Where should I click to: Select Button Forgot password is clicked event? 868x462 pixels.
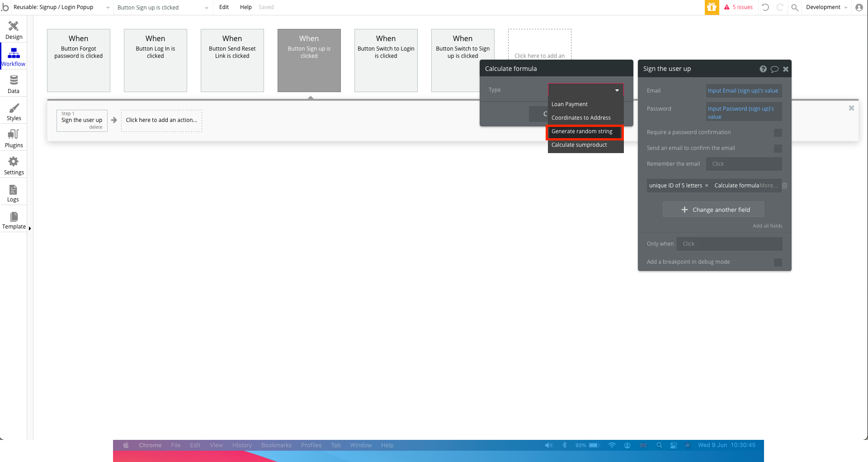pos(79,61)
